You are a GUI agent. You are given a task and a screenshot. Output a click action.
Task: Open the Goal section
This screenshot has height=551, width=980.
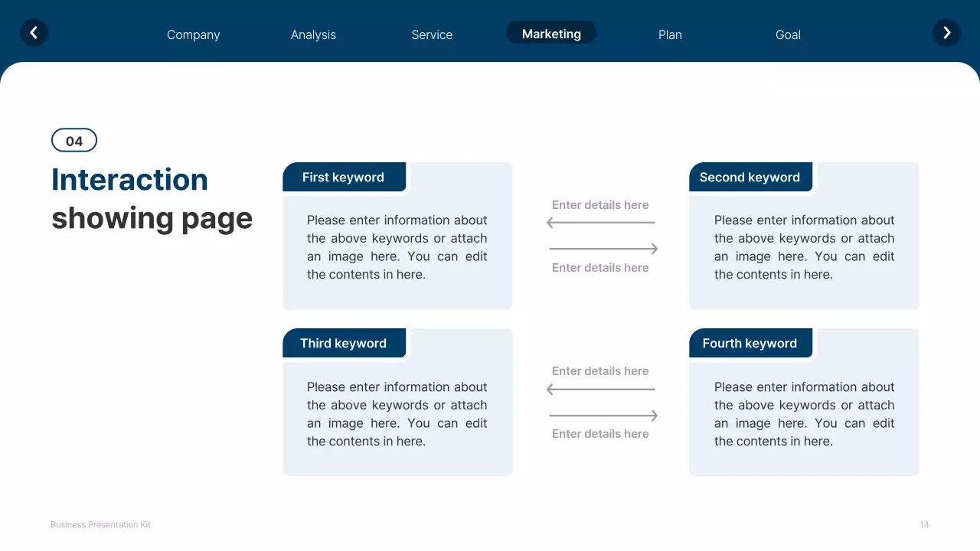pos(788,34)
